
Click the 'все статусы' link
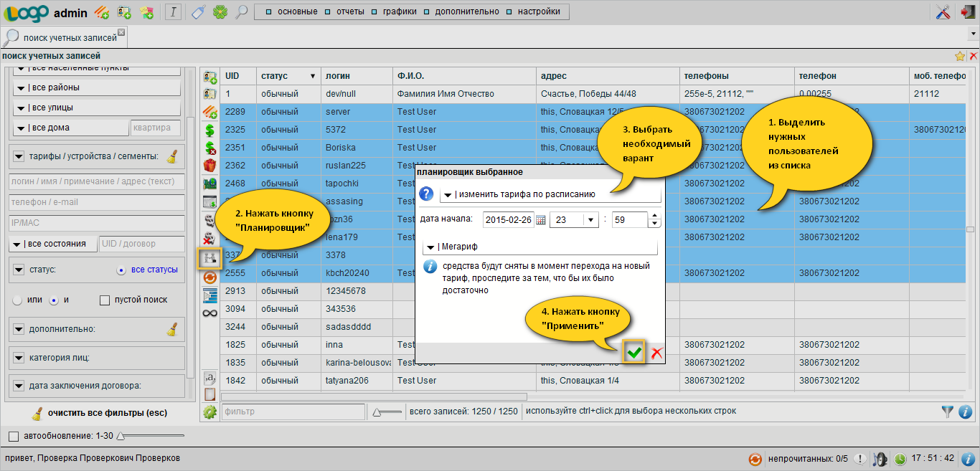coord(154,270)
